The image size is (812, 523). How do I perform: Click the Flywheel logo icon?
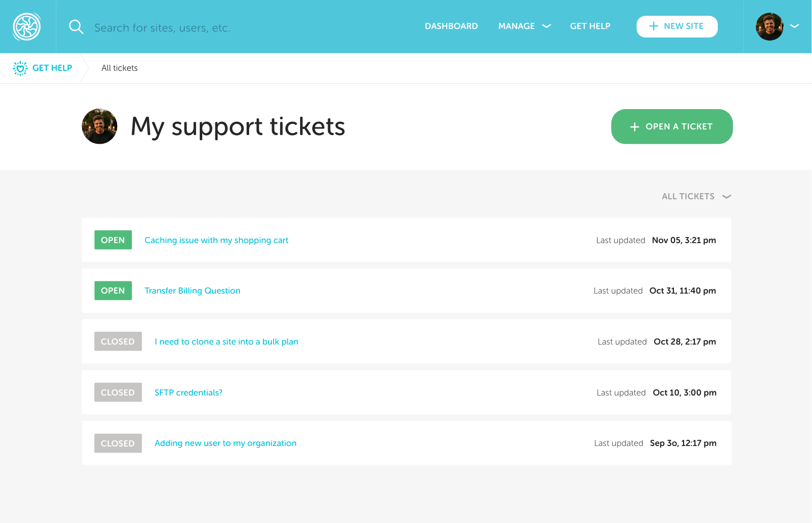[x=26, y=27]
